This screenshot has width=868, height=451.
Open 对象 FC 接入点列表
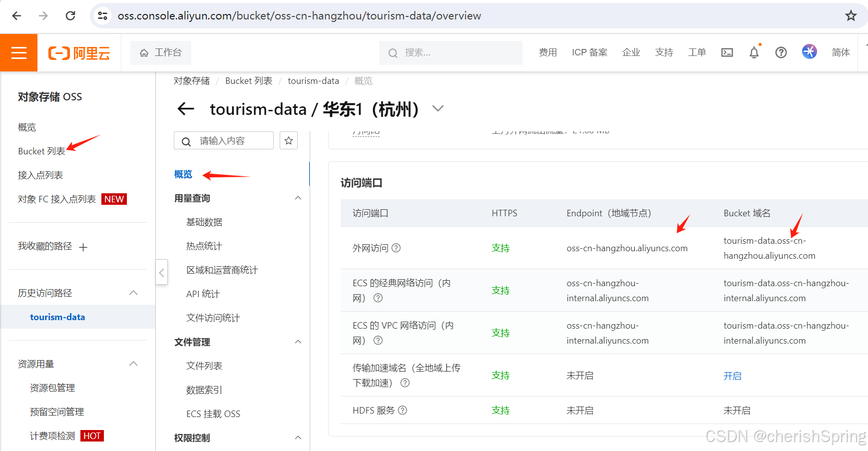57,199
